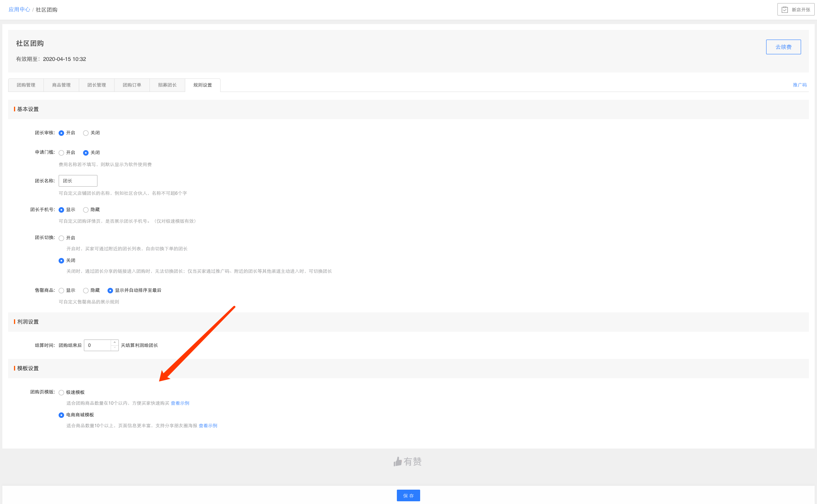Choose 显示 for 售罄商品
The height and width of the screenshot is (504, 817).
[61, 291]
